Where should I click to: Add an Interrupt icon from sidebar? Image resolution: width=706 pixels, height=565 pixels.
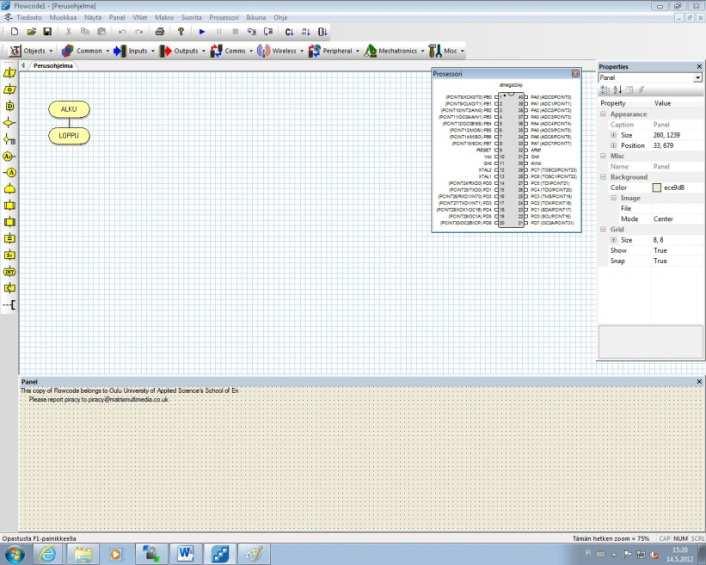(9, 271)
